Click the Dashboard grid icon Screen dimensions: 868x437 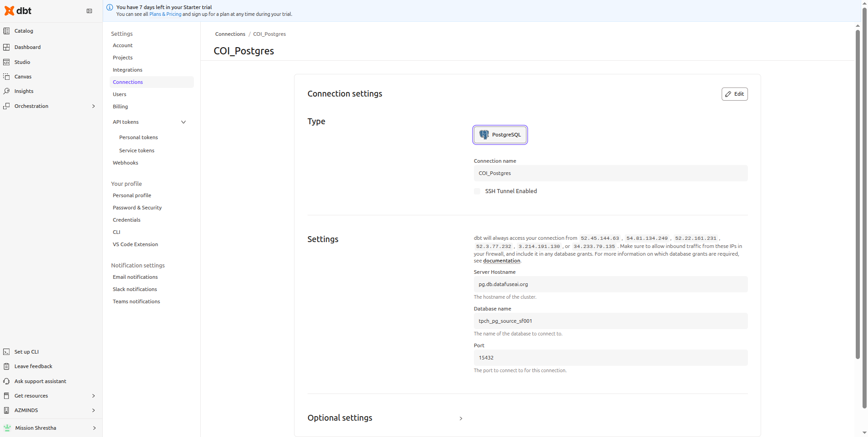coord(6,47)
